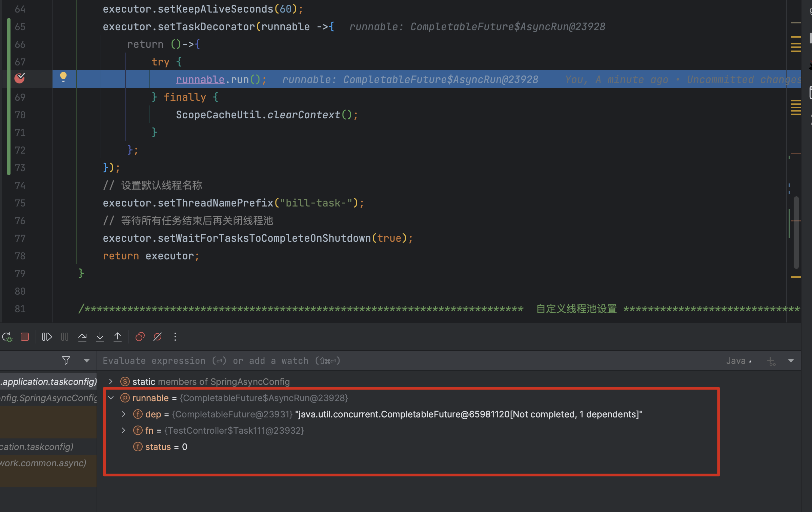Click the Rerun debug session icon
The width and height of the screenshot is (812, 512).
tap(7, 337)
